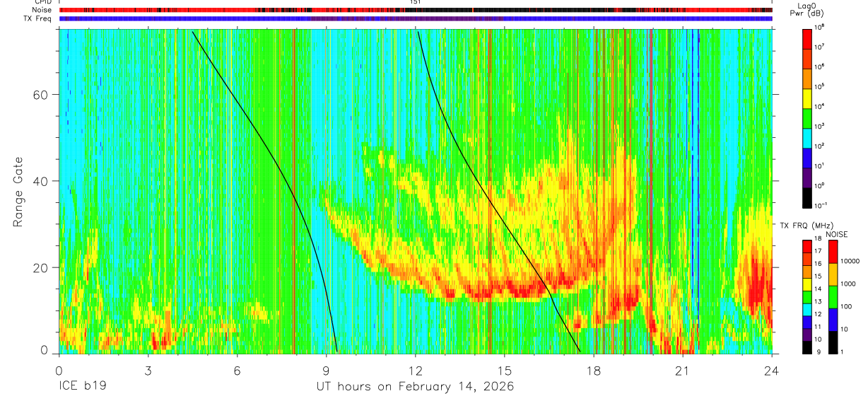The height and width of the screenshot is (401, 868).
Task: Select the green segment of the Lag0 Pwr colorbar
Action: click(807, 117)
